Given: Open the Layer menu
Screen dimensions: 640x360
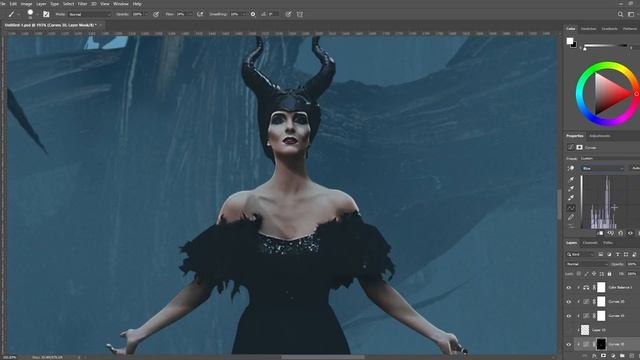Looking at the screenshot, I should point(41,4).
